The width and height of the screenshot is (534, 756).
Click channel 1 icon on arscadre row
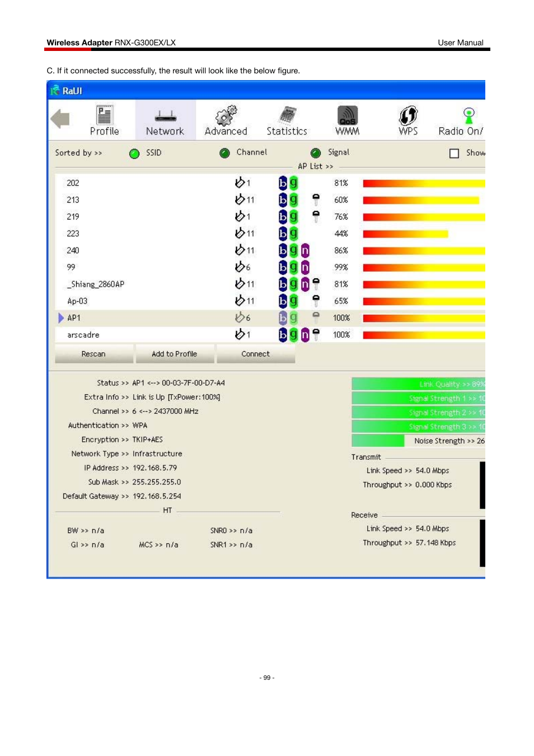click(x=240, y=334)
